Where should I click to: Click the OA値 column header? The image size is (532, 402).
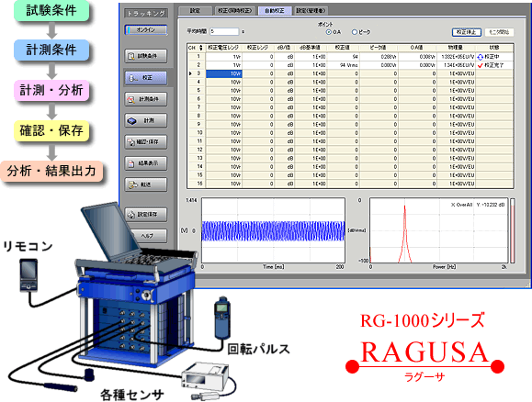click(x=416, y=48)
